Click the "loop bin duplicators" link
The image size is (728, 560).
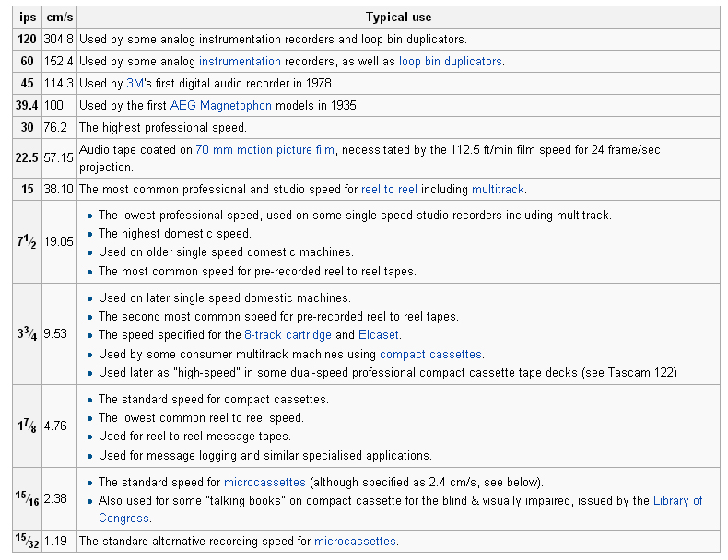451,62
